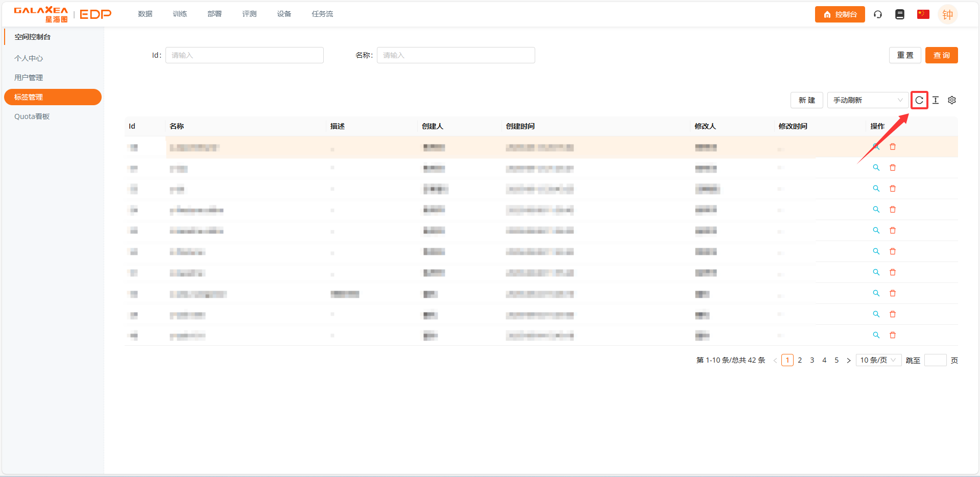Click the user avatar 钟
The width and height of the screenshot is (980, 477).
pyautogui.click(x=947, y=15)
